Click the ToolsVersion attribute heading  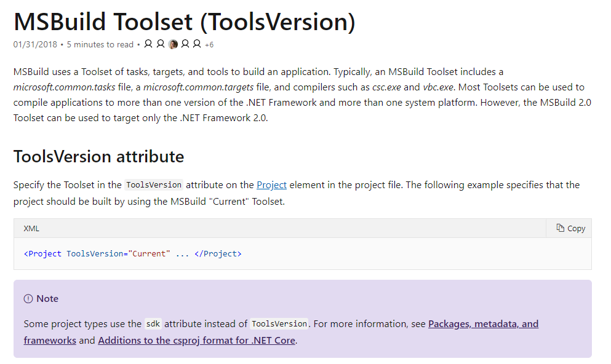pyautogui.click(x=98, y=157)
